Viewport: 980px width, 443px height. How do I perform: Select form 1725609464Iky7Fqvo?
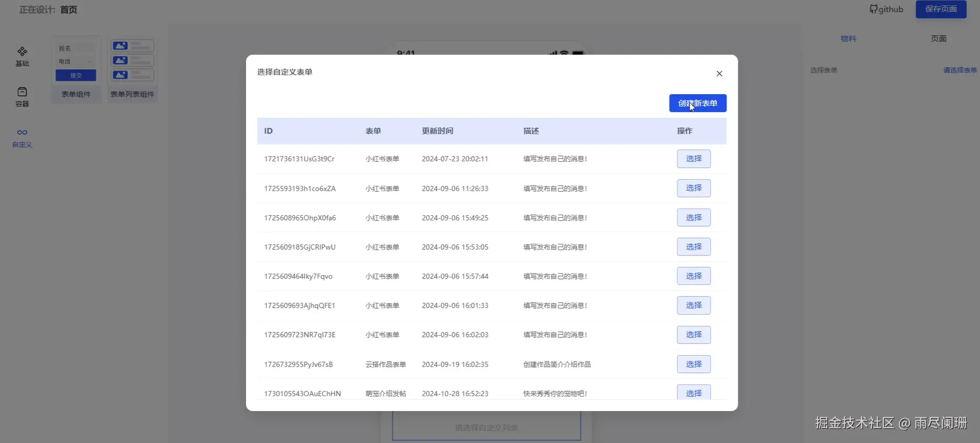click(x=694, y=276)
